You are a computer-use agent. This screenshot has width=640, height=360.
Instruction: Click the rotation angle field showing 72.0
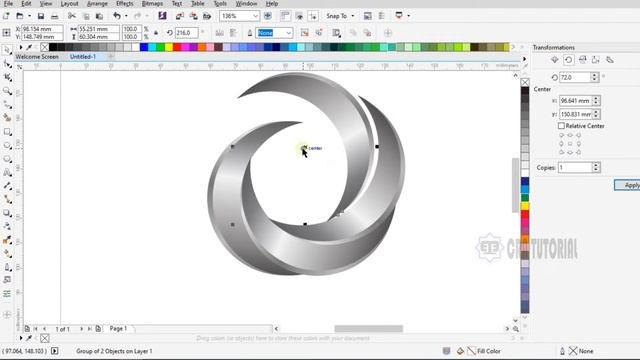[575, 77]
